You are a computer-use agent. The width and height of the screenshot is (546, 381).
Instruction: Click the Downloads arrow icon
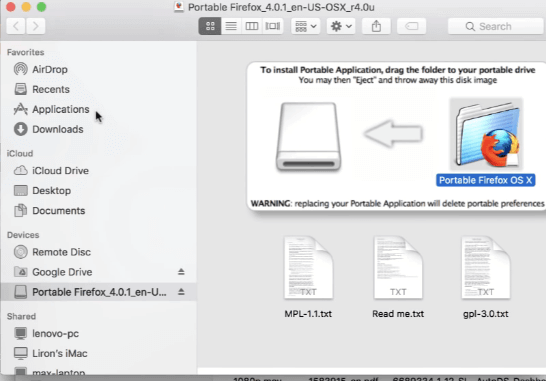click(21, 129)
